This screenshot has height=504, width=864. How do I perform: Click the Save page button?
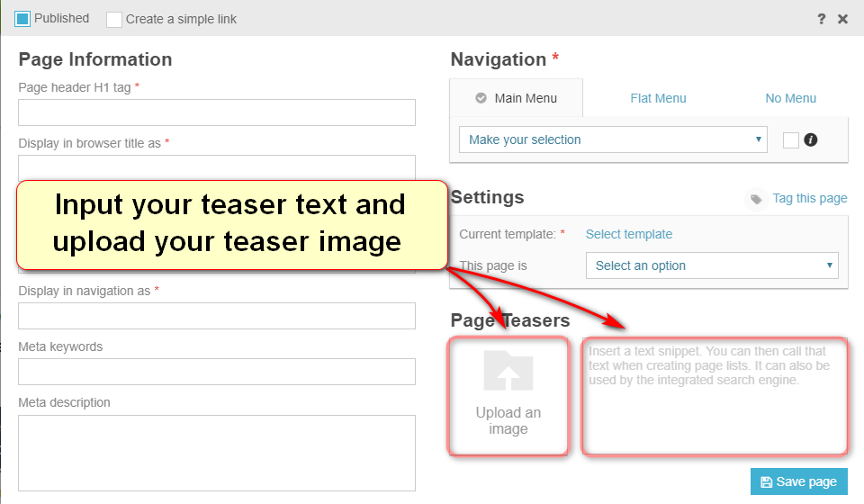[799, 482]
